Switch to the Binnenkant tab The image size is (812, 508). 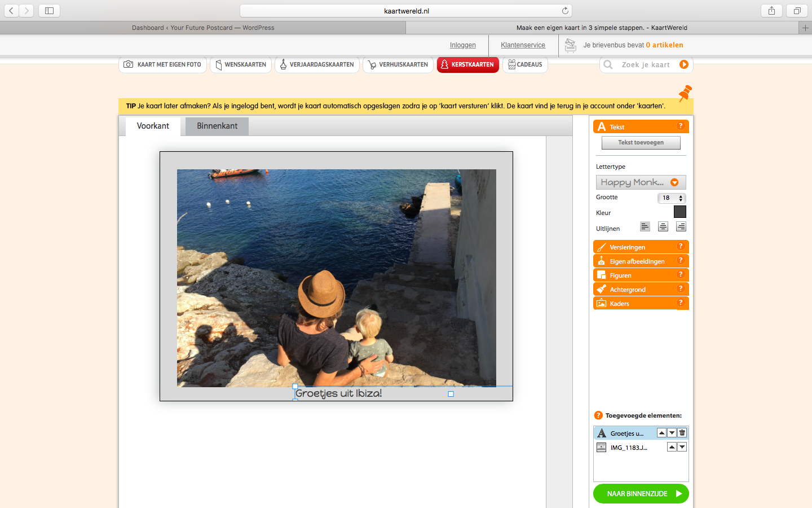(217, 126)
